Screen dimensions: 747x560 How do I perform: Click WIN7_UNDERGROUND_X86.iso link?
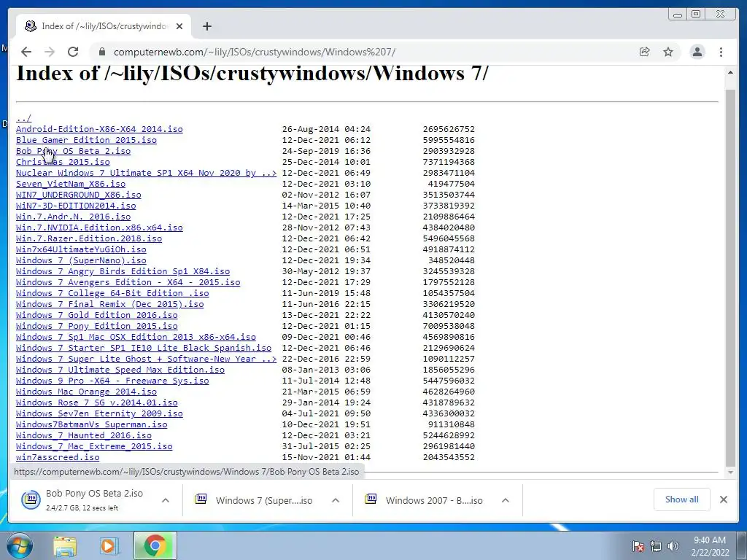(x=79, y=195)
